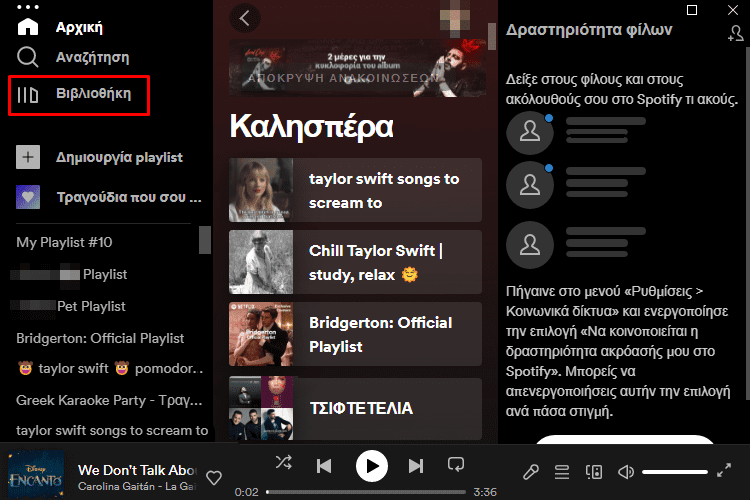Open taylor swift songs to scream to card
Image resolution: width=750 pixels, height=500 pixels.
pos(355,190)
